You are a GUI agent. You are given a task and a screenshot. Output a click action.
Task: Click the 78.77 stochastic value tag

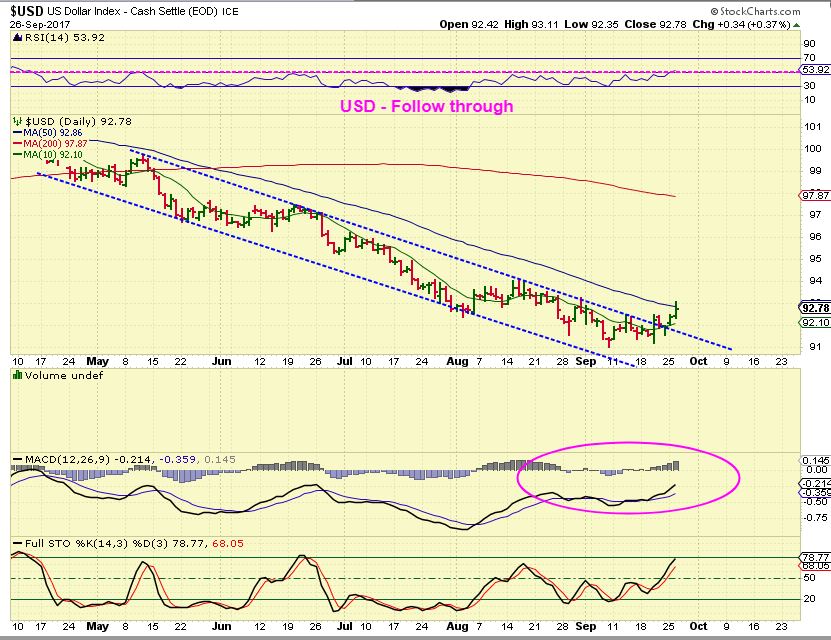815,557
